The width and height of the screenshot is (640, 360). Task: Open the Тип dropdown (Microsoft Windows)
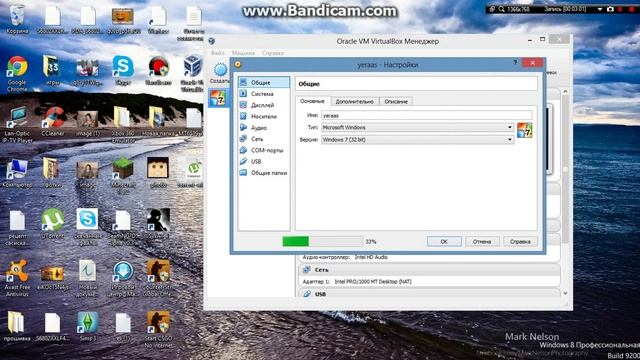[417, 127]
